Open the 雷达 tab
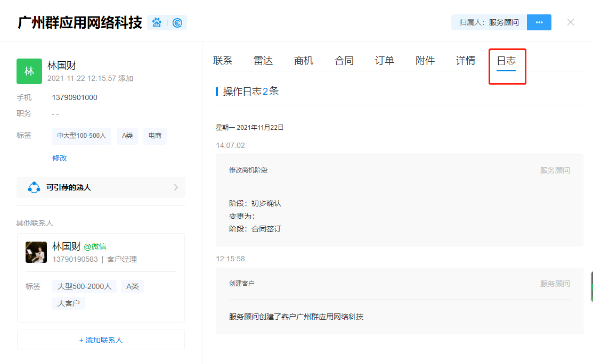Viewport: 593px width, 364px height. point(263,61)
